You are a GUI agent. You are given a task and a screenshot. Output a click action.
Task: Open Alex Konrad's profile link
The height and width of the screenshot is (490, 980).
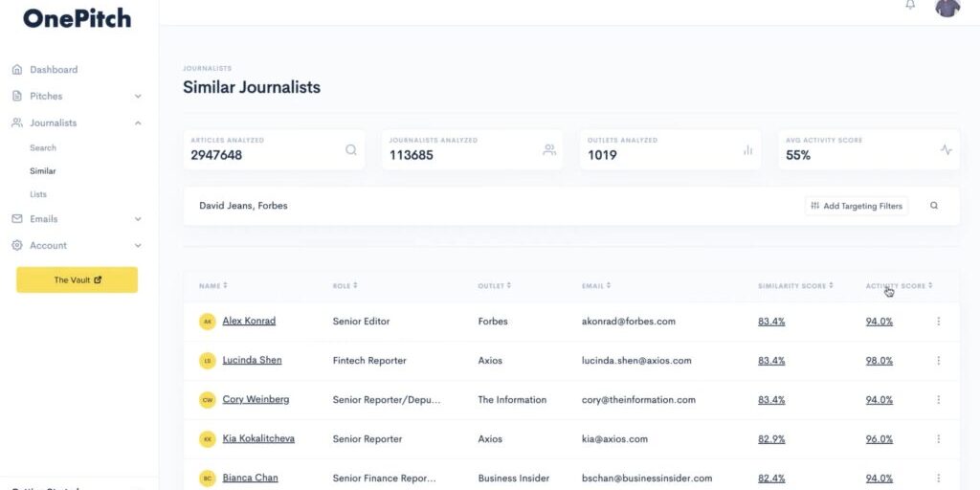249,321
